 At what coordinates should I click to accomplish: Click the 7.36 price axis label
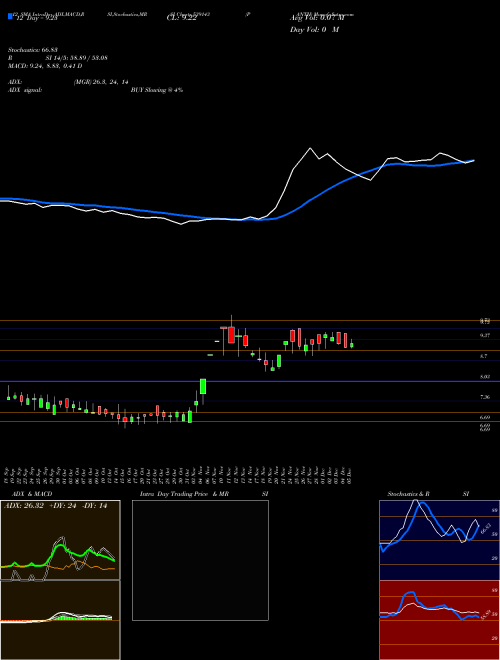coord(484,397)
